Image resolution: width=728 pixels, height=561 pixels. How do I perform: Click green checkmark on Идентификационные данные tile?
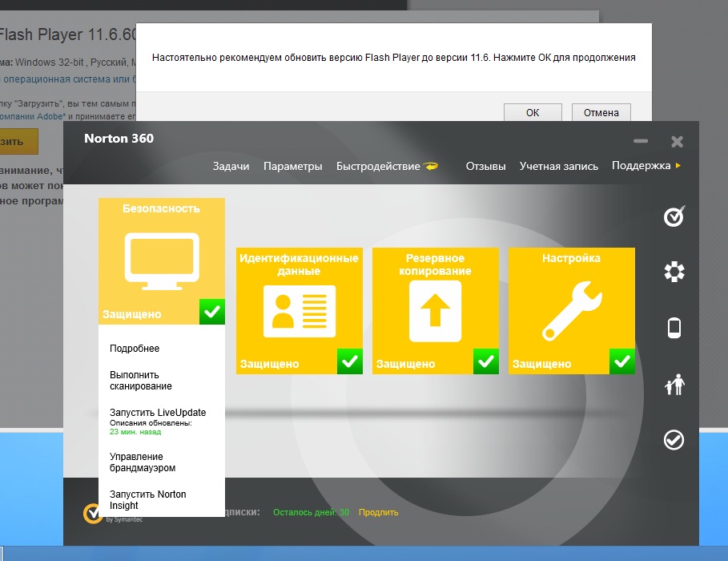350,361
